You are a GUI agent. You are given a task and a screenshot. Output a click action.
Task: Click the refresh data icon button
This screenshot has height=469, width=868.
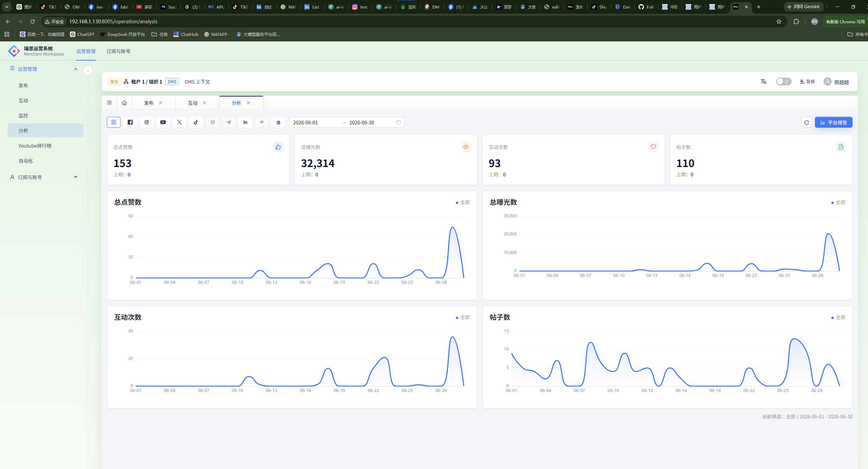pyautogui.click(x=807, y=122)
